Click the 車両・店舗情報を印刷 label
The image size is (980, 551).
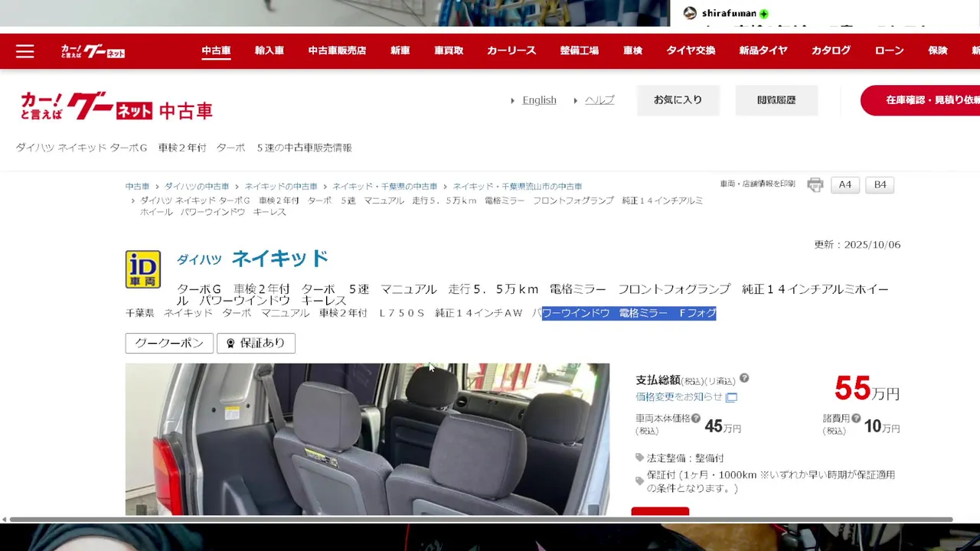click(x=757, y=184)
